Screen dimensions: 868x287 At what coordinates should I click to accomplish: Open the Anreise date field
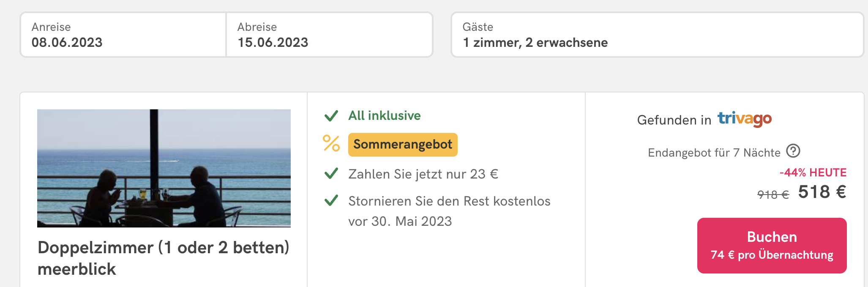coord(123,35)
